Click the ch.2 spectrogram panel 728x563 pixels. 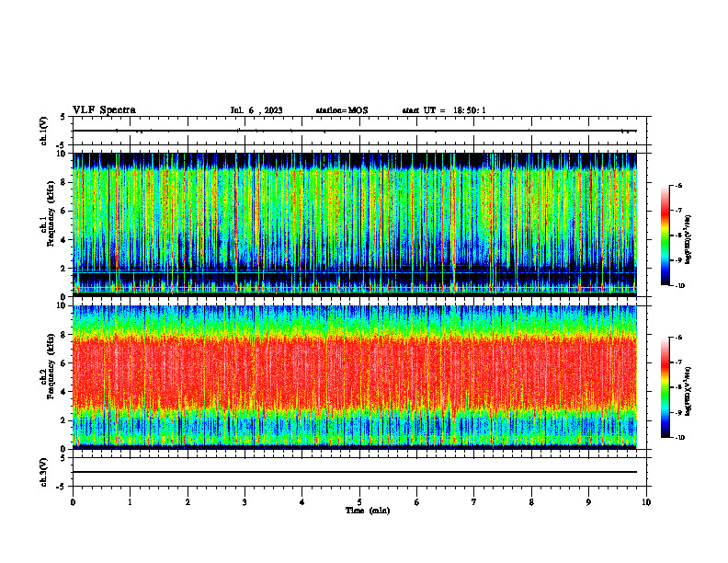coord(355,377)
